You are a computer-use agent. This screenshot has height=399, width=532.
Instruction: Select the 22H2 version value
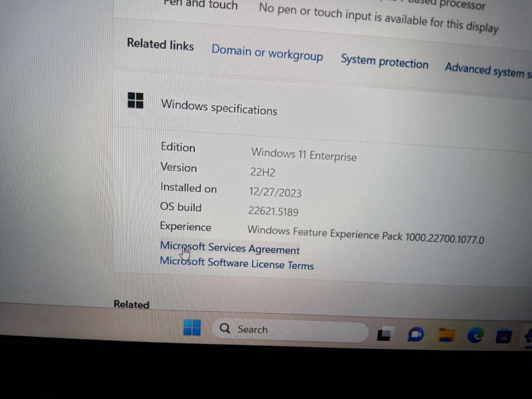coord(263,172)
